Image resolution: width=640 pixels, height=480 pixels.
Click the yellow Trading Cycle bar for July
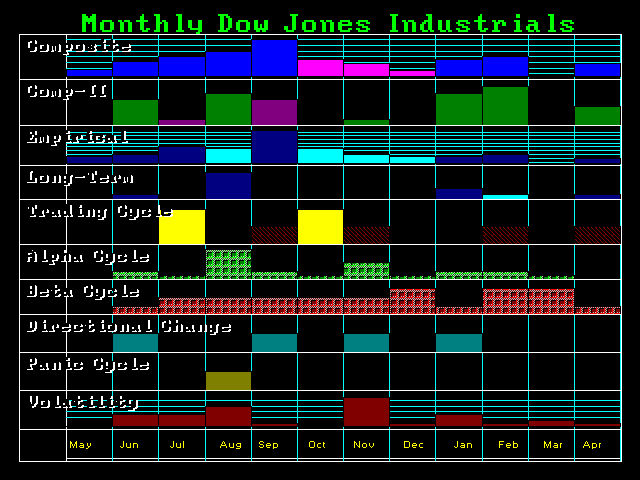click(182, 227)
